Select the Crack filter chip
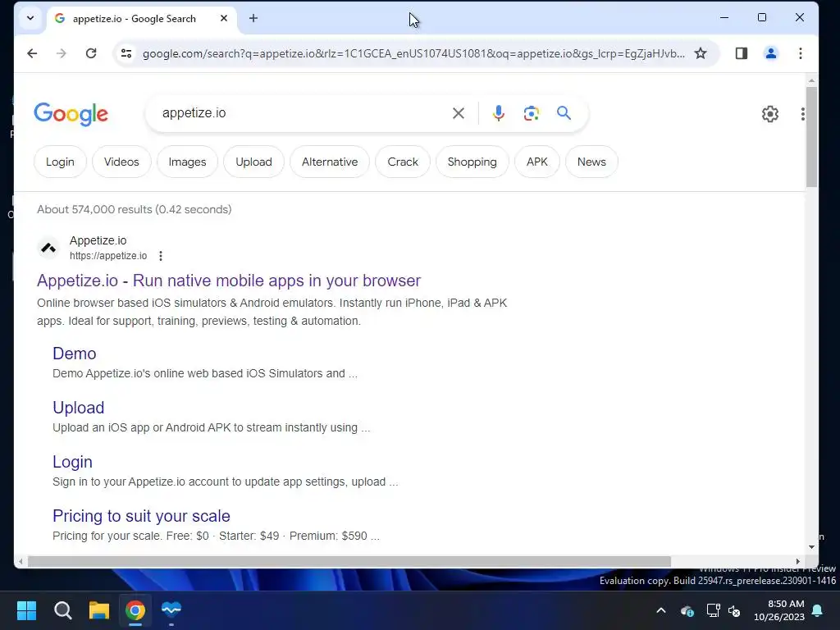This screenshot has width=840, height=630. pyautogui.click(x=403, y=162)
